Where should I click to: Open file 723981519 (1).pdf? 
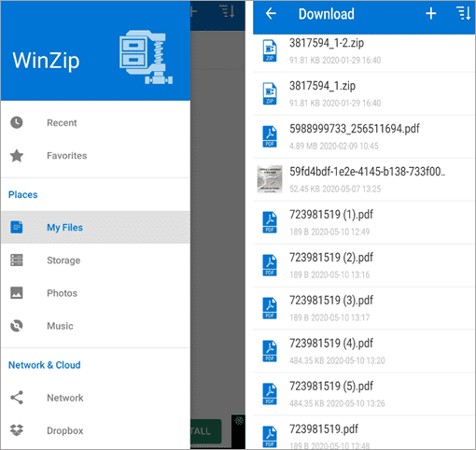(x=364, y=222)
